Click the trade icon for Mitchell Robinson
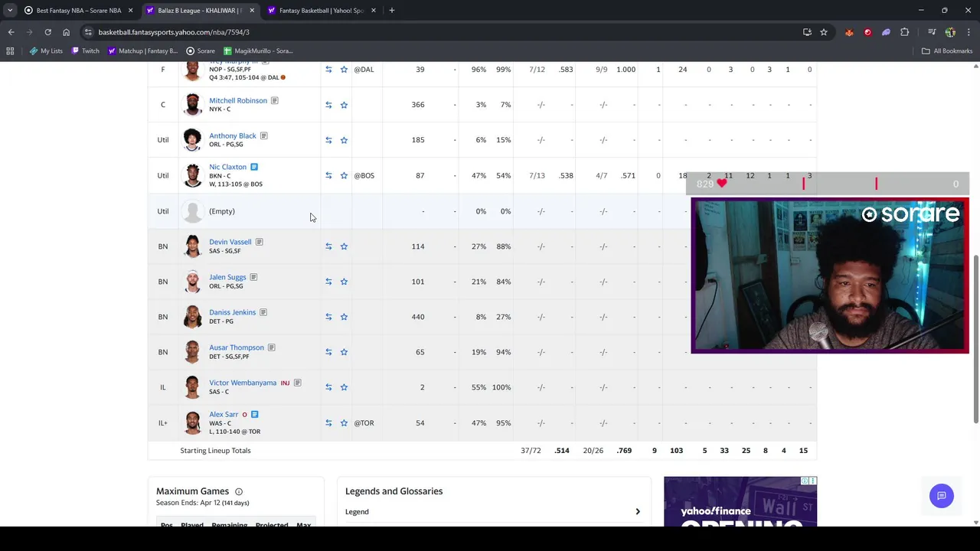Image resolution: width=980 pixels, height=551 pixels. click(x=328, y=105)
